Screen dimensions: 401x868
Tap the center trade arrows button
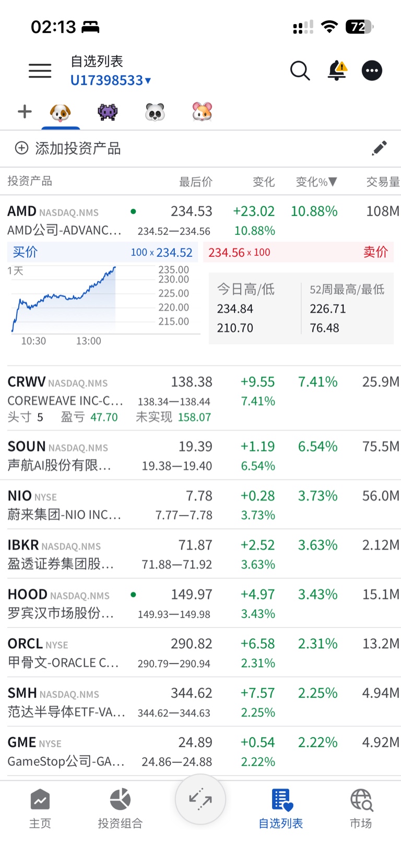click(x=200, y=799)
